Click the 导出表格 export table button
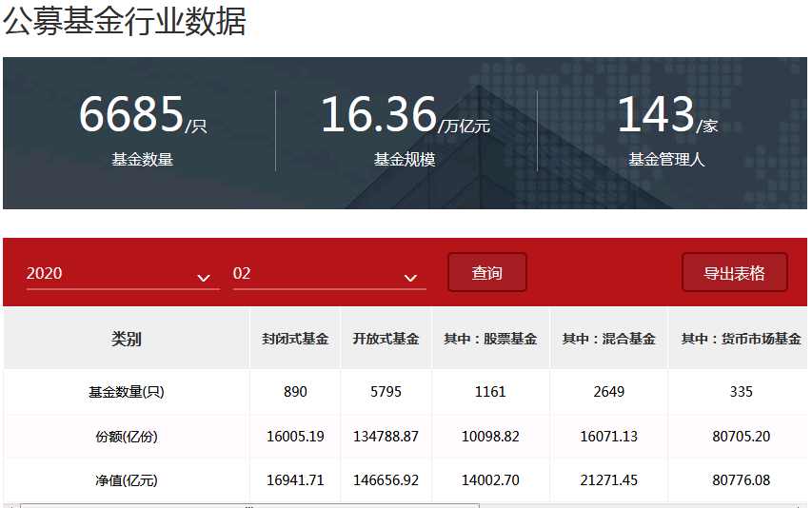 tap(734, 273)
